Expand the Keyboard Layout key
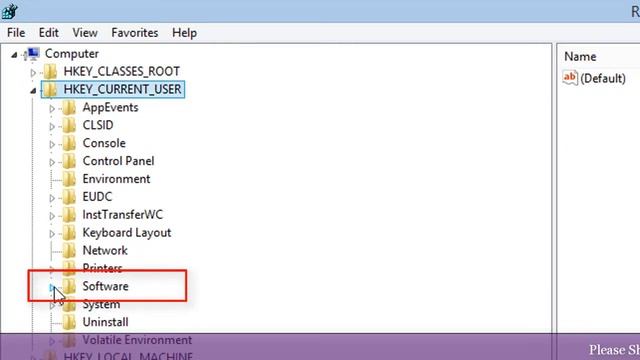640x360 pixels. (x=52, y=234)
